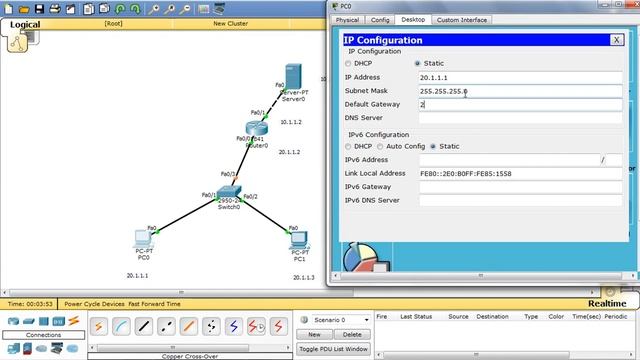
Task: Zoom out with the minus magnifier
Action: click(x=185, y=9)
